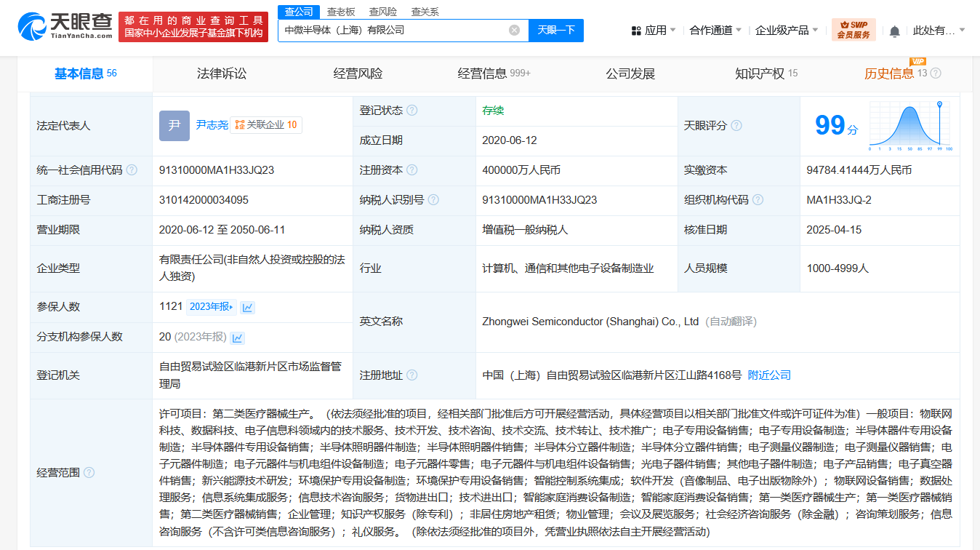
Task: Clear the search box with the X icon
Action: 514,31
